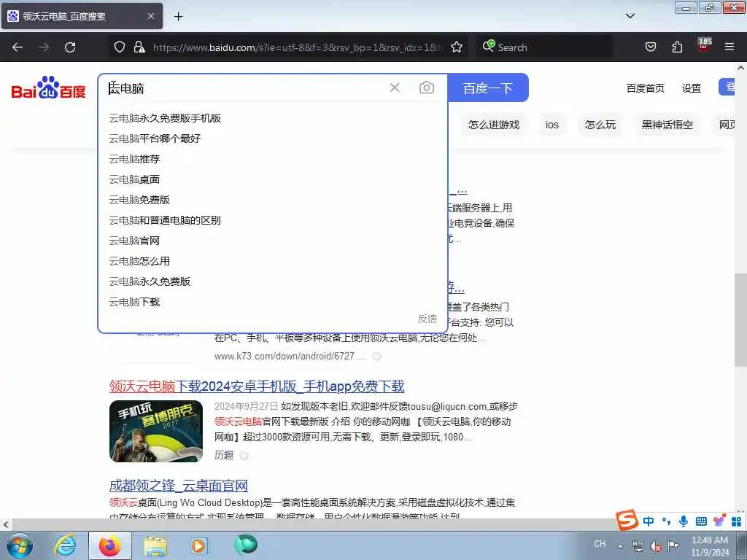Image resolution: width=747 pixels, height=560 pixels.
Task: Click the ios filter chip
Action: pyautogui.click(x=552, y=125)
